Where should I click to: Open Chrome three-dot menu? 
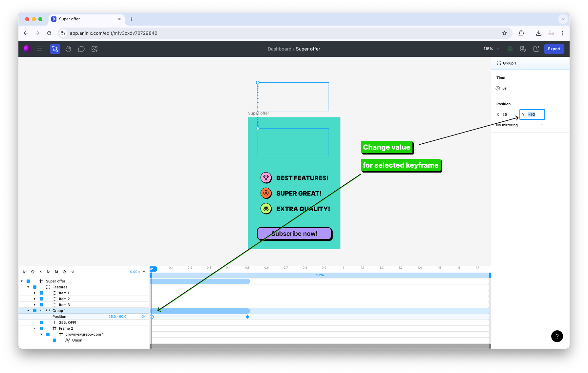[562, 33]
